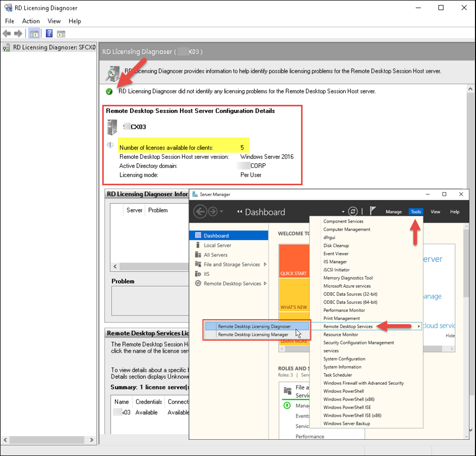Screen dimensions: 476x456
Task: Click WHAT'S NEW tile in Server Manager
Action: [x=294, y=295]
